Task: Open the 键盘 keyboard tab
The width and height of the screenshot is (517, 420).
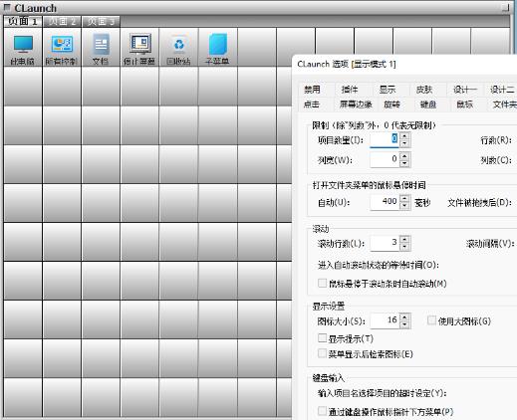Action: 428,105
